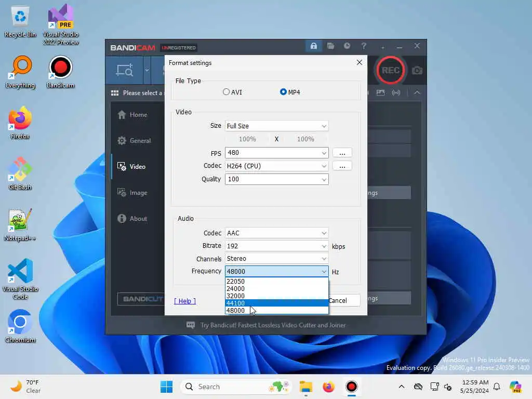Choose 44100 in the frequency list
The height and width of the screenshot is (399, 532).
tap(276, 303)
